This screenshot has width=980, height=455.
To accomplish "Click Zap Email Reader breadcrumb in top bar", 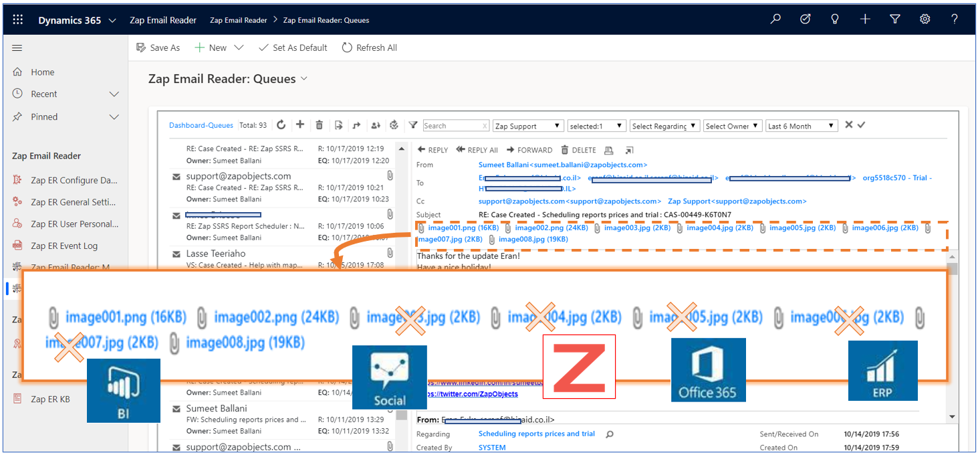I will 239,20.
